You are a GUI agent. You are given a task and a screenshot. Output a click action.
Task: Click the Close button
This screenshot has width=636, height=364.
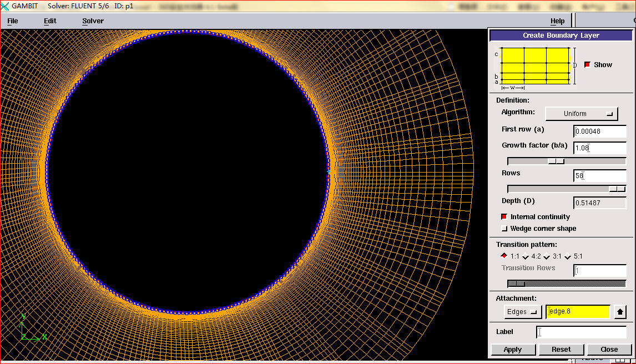tap(609, 350)
